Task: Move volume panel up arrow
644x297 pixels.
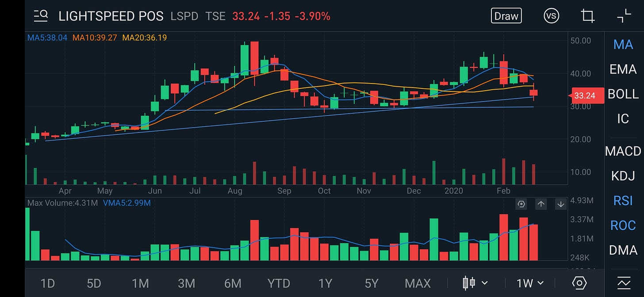Action: (541, 204)
